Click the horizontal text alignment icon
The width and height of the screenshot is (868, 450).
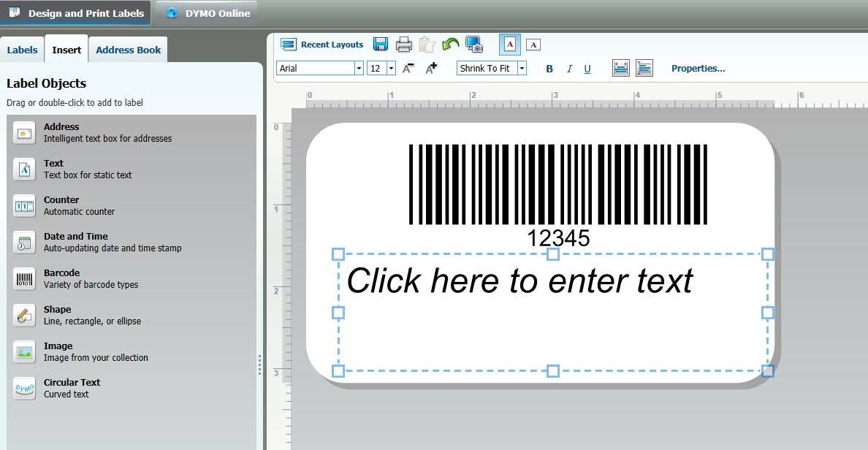(644, 68)
